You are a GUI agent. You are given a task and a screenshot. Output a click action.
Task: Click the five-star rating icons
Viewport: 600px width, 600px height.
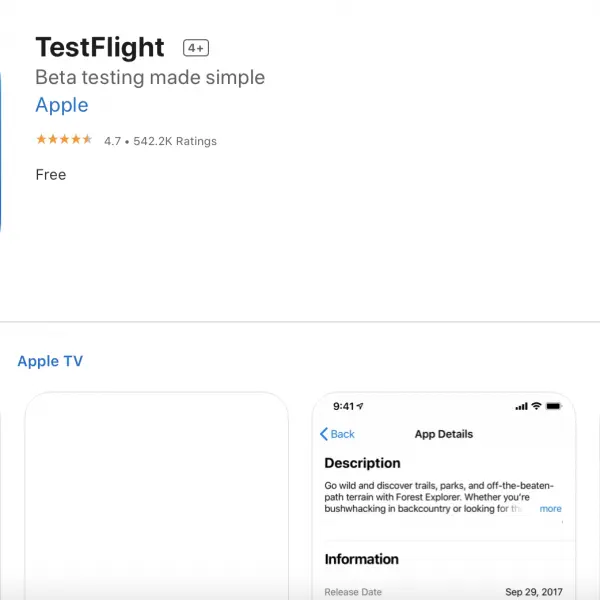coord(64,139)
